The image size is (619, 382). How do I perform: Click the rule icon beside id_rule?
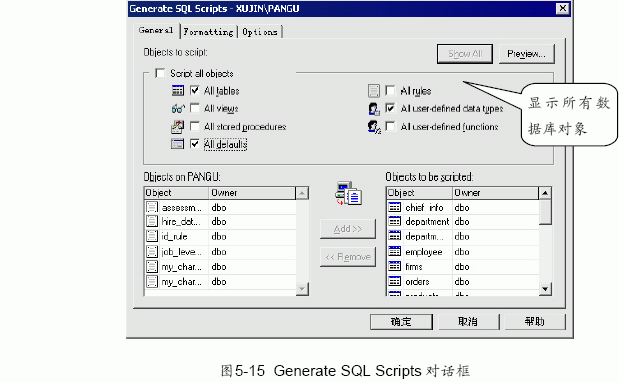pyautogui.click(x=152, y=236)
